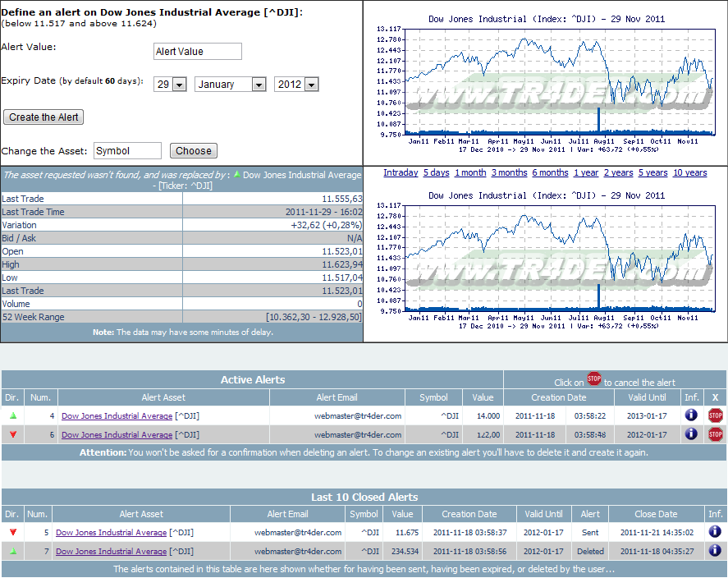
Task: Open info icon for closed alert 5
Action: pyautogui.click(x=715, y=532)
